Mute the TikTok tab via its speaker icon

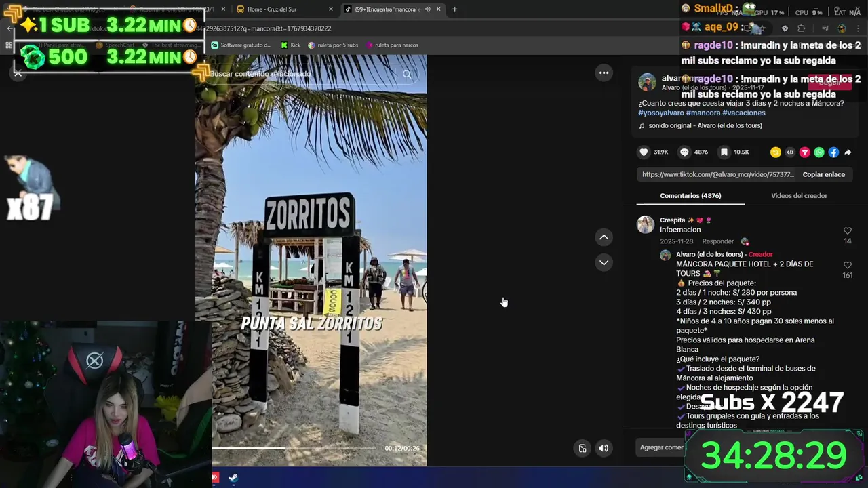[x=428, y=9]
